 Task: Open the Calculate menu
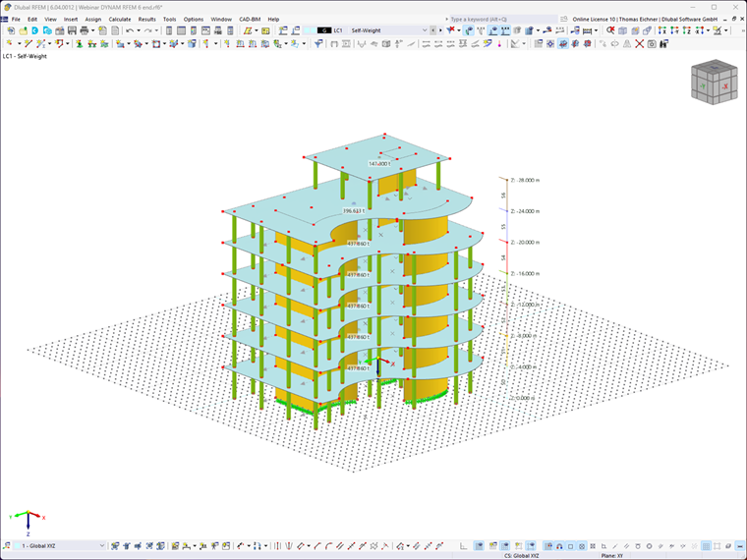coord(120,20)
